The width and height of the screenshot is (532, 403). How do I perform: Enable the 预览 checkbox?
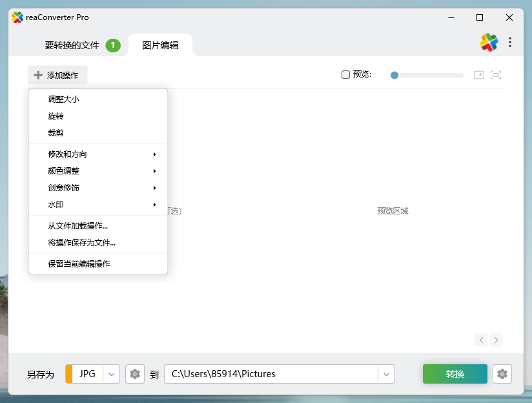345,75
